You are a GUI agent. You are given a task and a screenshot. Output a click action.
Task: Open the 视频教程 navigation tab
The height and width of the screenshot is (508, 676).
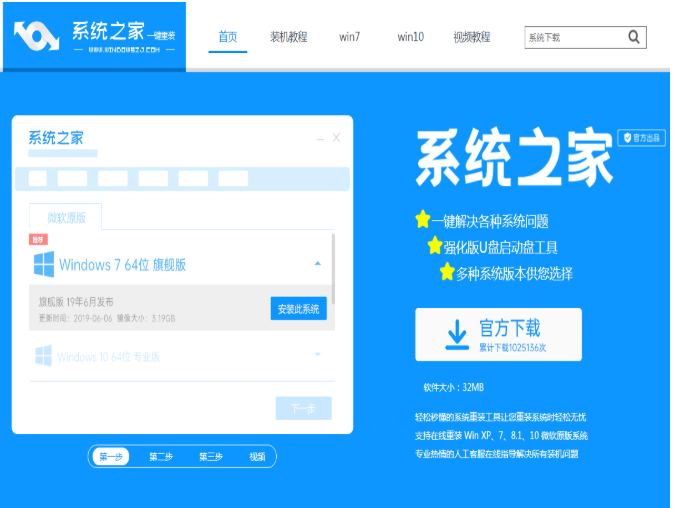click(472, 37)
